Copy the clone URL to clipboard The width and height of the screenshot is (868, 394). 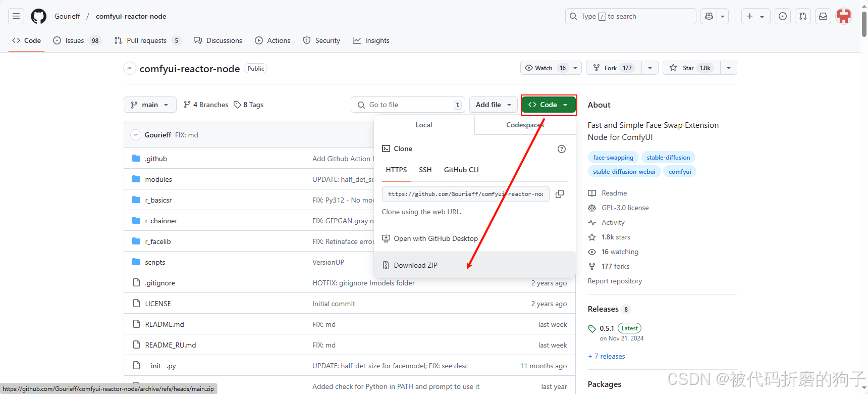tap(560, 194)
